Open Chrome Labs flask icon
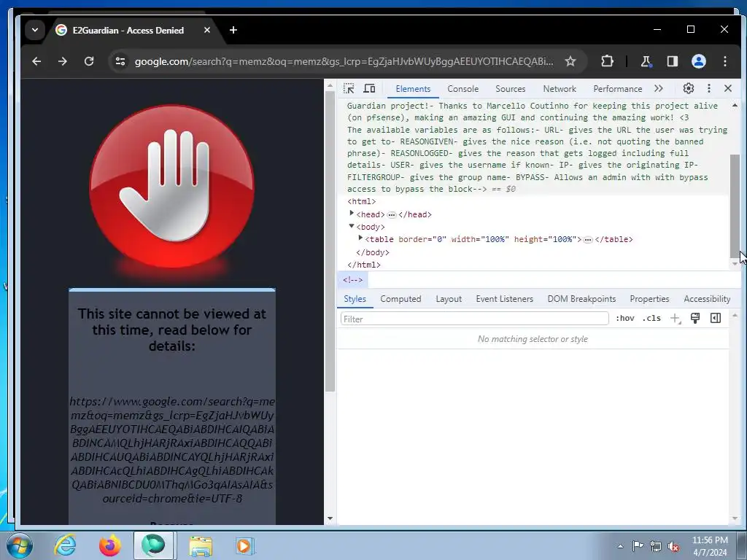Viewport: 747px width, 560px height. (646, 61)
